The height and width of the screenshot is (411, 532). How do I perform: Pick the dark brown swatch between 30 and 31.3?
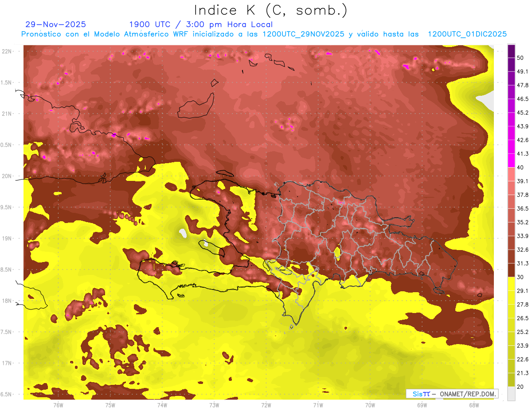[511, 270]
